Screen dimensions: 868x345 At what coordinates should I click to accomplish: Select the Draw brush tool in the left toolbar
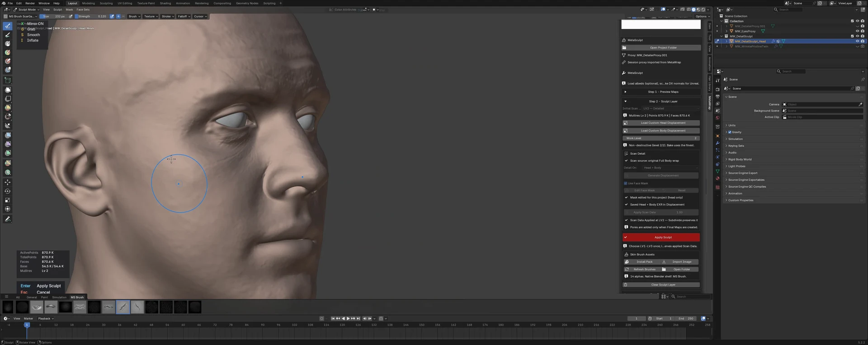coord(8,26)
